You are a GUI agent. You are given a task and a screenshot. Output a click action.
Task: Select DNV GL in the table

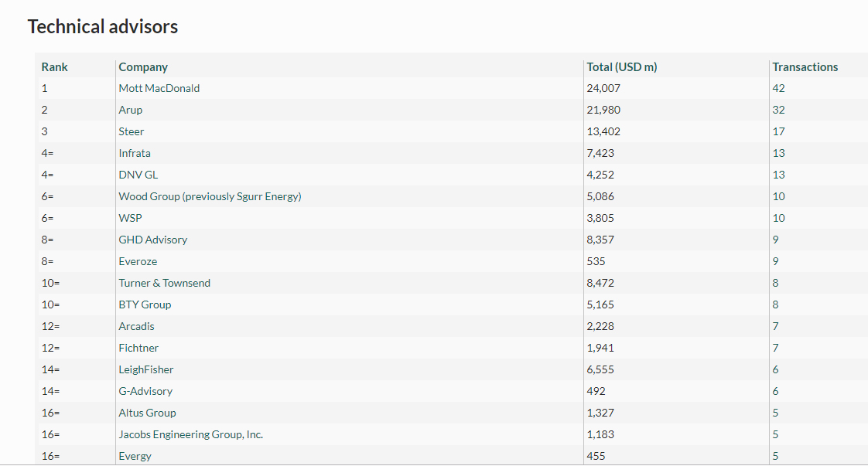point(138,175)
